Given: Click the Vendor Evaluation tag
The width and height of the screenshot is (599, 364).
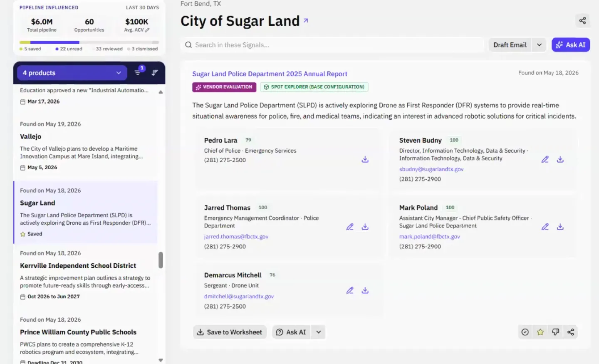Looking at the screenshot, I should [x=224, y=87].
